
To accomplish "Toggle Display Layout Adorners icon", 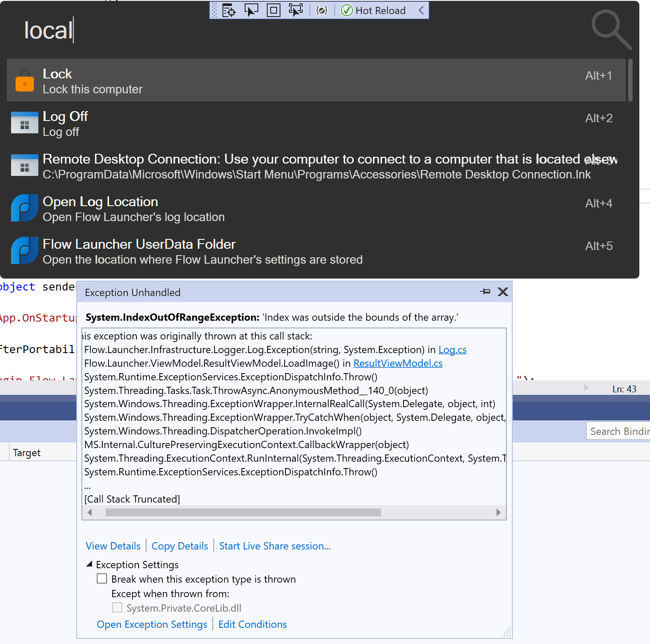I will point(273,10).
